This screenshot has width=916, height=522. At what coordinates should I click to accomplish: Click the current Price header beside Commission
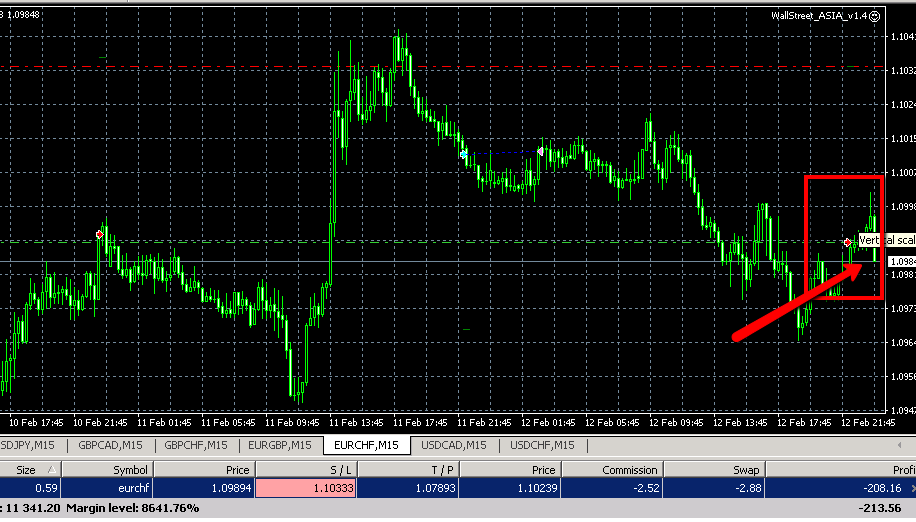(510, 469)
